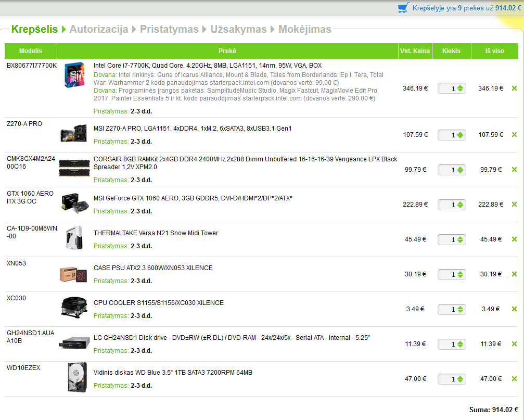Remove XILENCE 600W PSU from cart
The height and width of the screenshot is (420, 524).
(x=514, y=274)
